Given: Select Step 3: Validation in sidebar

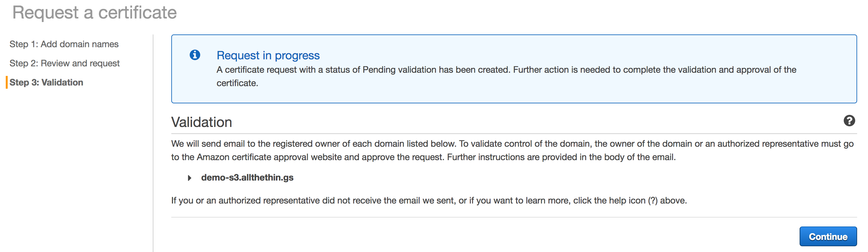Looking at the screenshot, I should 46,82.
